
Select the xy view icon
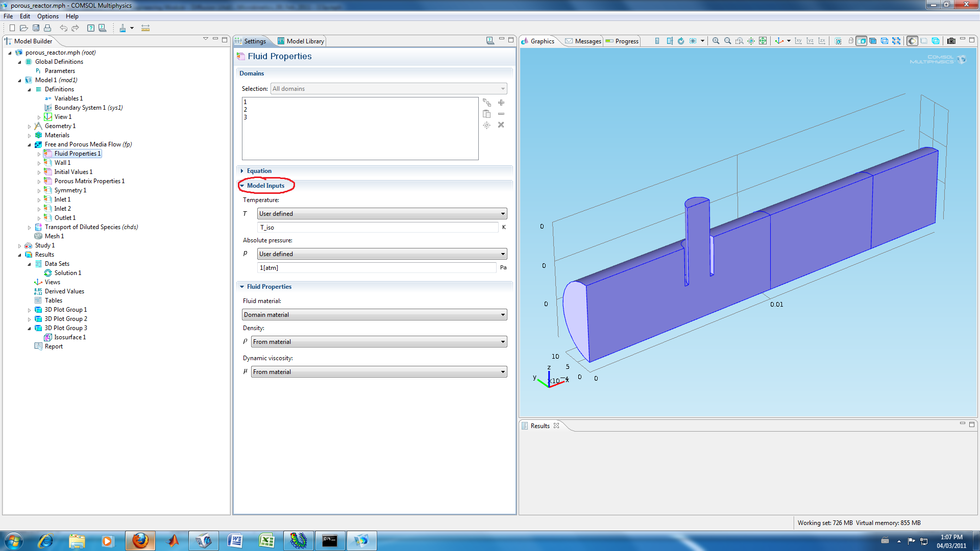click(x=798, y=41)
